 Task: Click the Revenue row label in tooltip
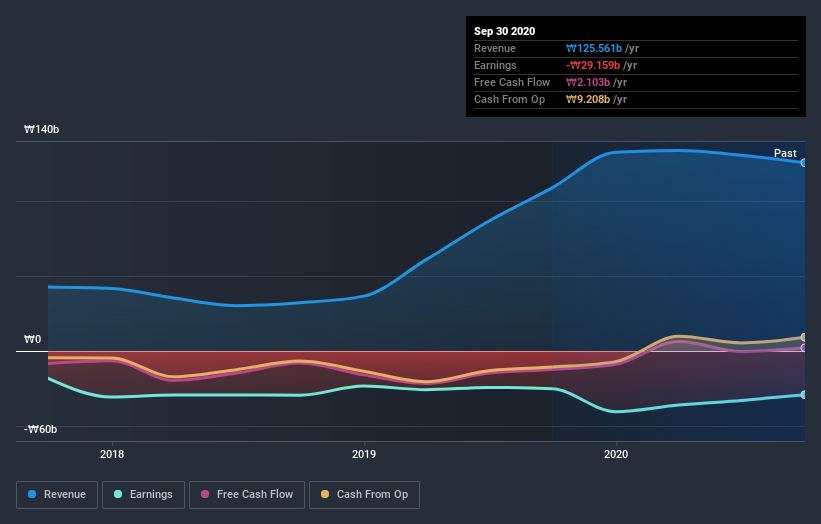(495, 48)
